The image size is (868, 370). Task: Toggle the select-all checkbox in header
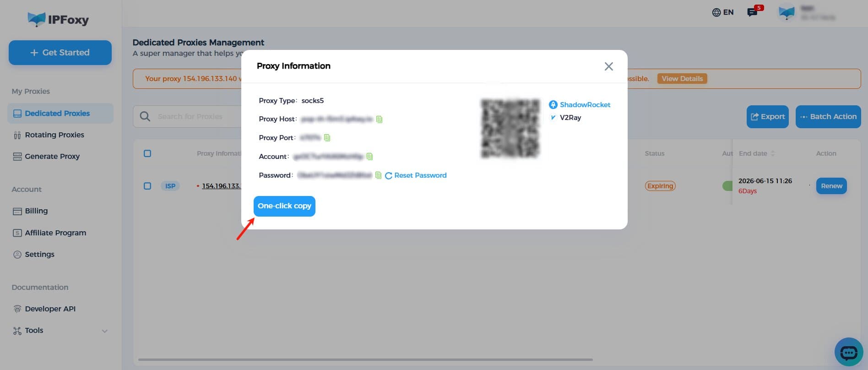tap(147, 153)
